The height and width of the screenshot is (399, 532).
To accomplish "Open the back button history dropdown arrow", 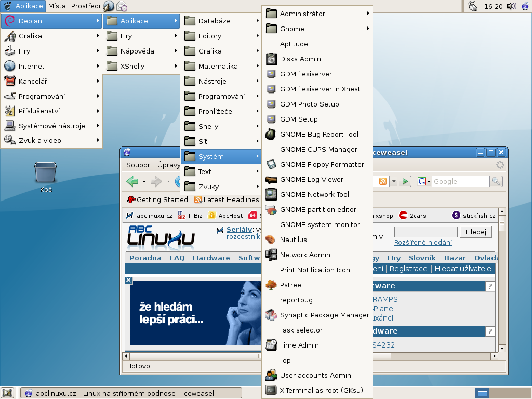I will point(144,181).
